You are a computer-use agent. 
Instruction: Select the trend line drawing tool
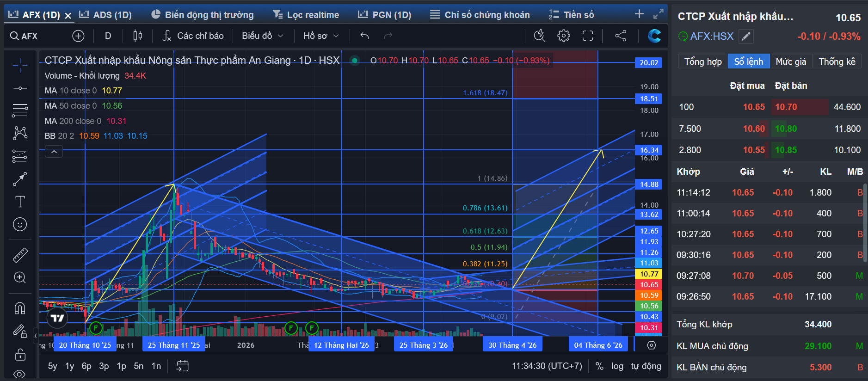(x=20, y=88)
